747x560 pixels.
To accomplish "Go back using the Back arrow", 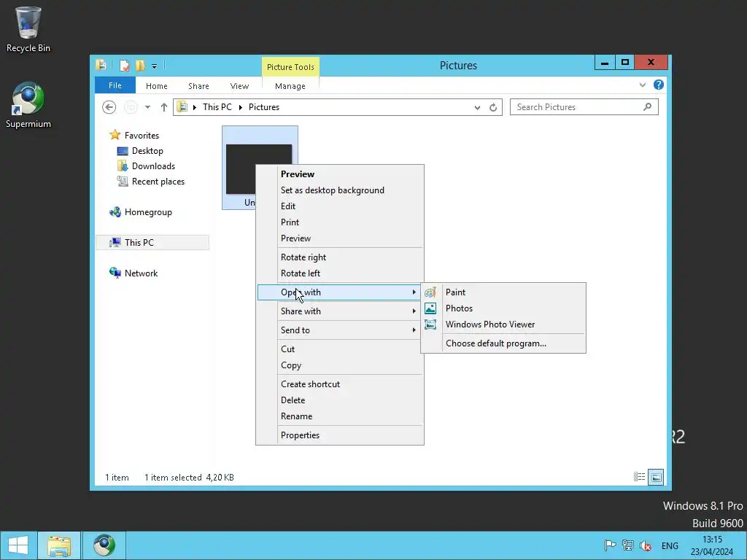I will 109,107.
